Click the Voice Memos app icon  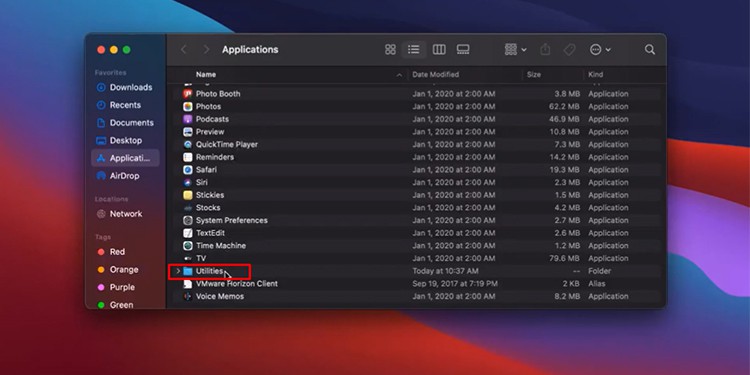point(188,297)
